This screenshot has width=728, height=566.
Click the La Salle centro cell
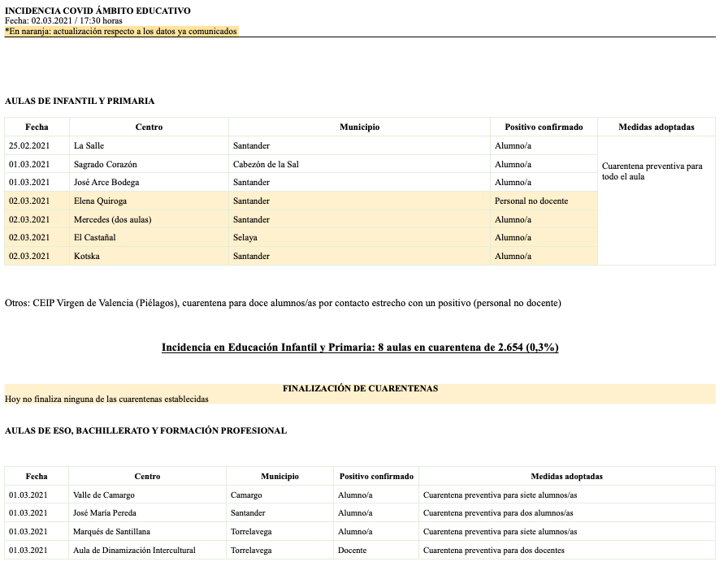[89, 146]
